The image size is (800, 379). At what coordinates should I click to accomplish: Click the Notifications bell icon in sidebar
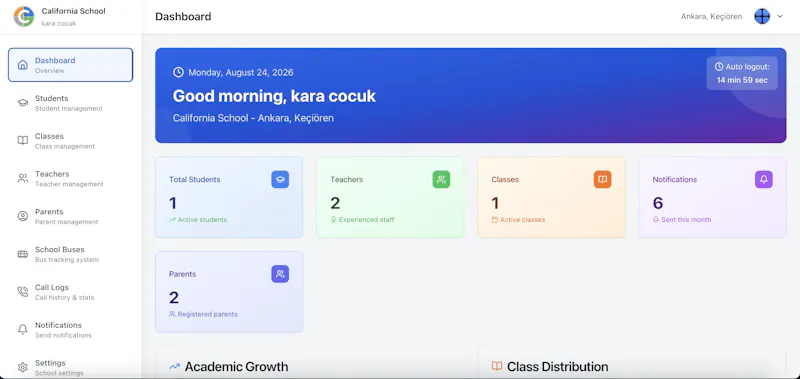click(22, 329)
